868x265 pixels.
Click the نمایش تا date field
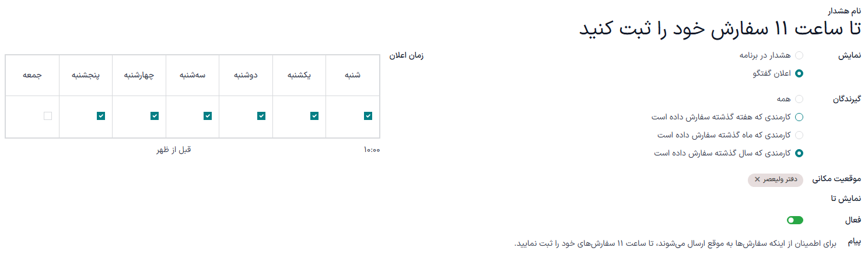coord(758,199)
